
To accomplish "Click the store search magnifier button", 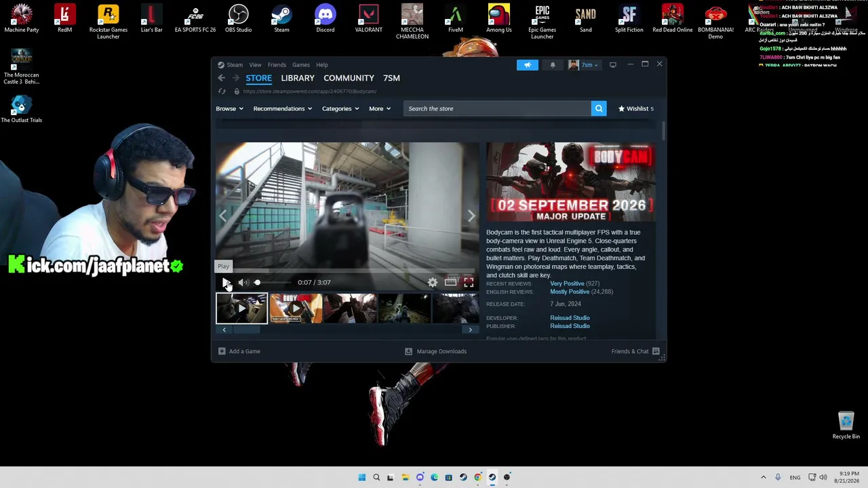I will pos(599,108).
